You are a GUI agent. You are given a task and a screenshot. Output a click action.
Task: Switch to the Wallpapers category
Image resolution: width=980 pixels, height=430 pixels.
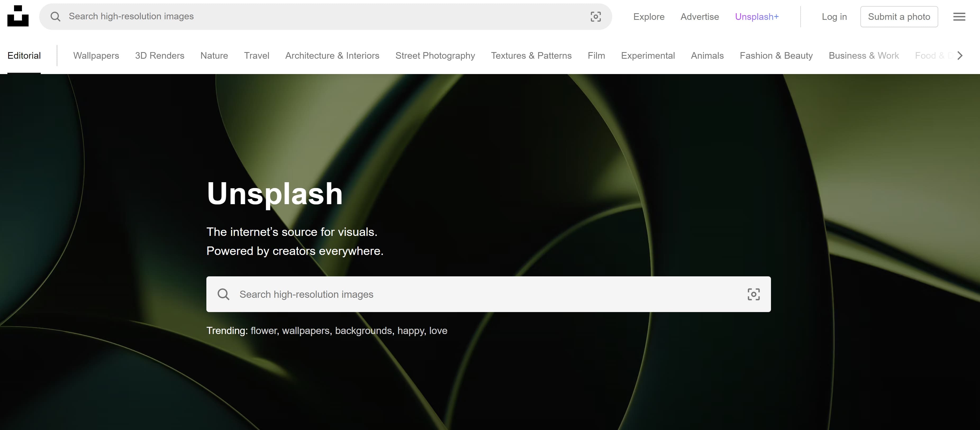tap(96, 56)
